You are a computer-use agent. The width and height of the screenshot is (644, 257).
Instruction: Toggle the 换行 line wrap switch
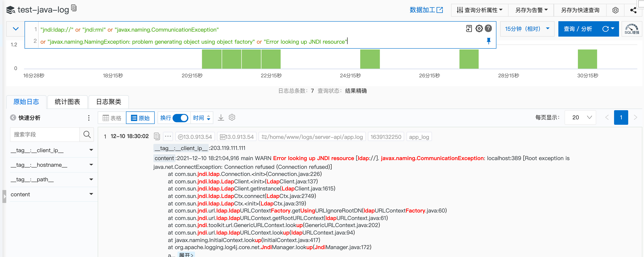coord(180,118)
